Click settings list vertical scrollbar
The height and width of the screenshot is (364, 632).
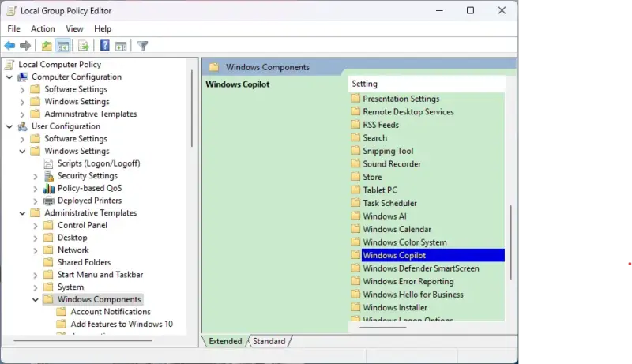510,243
